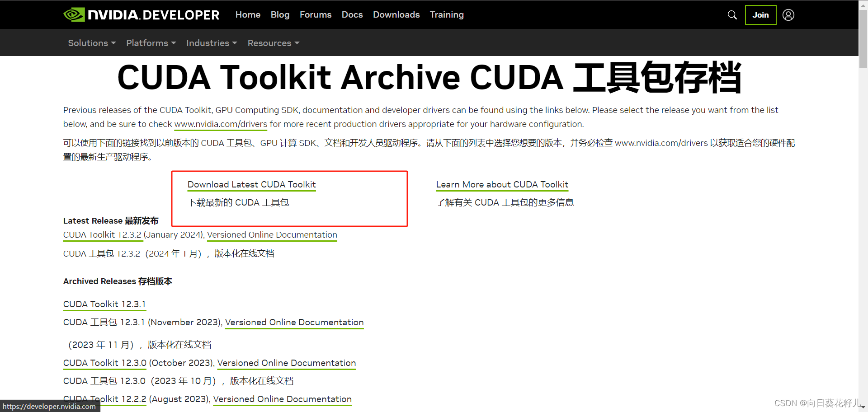Open the Downloads menu item
This screenshot has height=412, width=868.
click(x=396, y=15)
